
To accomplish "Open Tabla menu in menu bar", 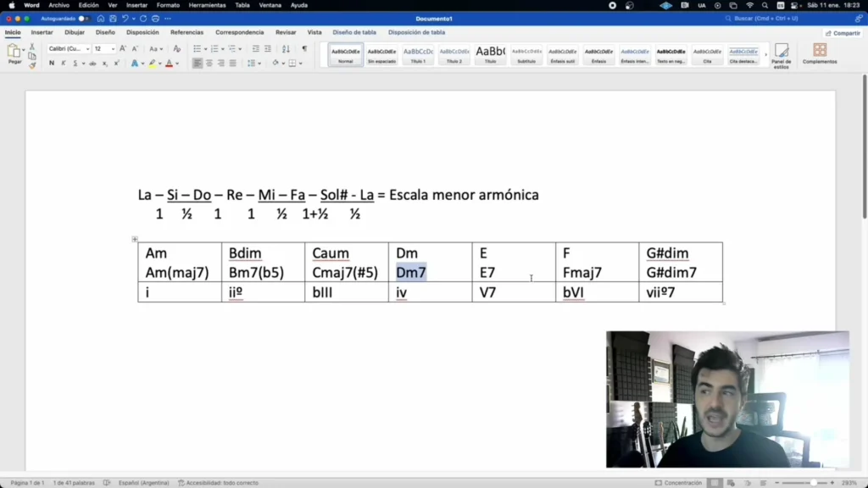I will tap(242, 6).
